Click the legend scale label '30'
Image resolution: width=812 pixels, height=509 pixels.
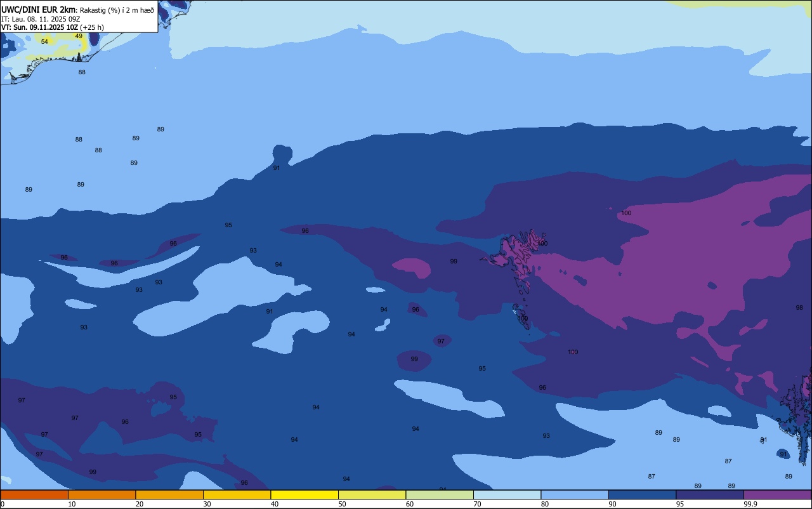(207, 504)
